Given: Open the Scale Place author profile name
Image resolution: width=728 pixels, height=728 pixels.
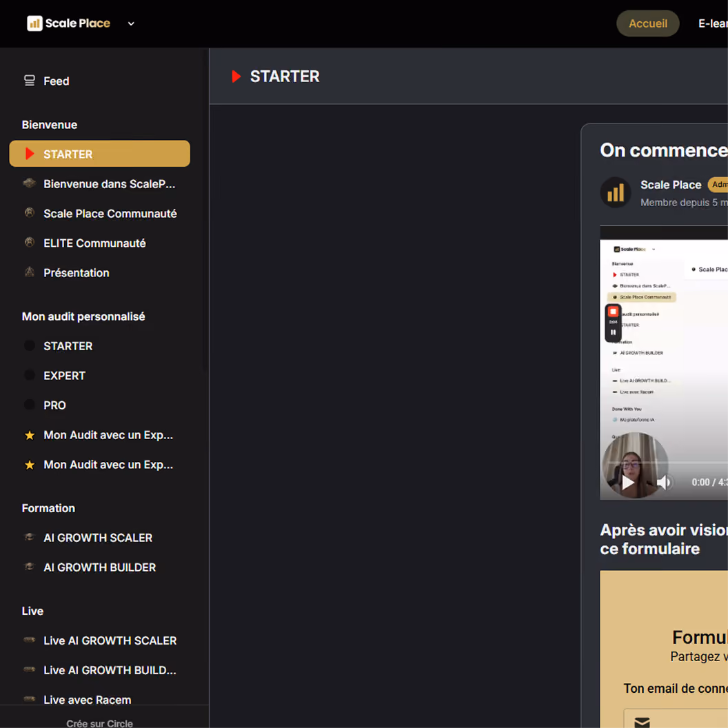Looking at the screenshot, I should click(671, 185).
